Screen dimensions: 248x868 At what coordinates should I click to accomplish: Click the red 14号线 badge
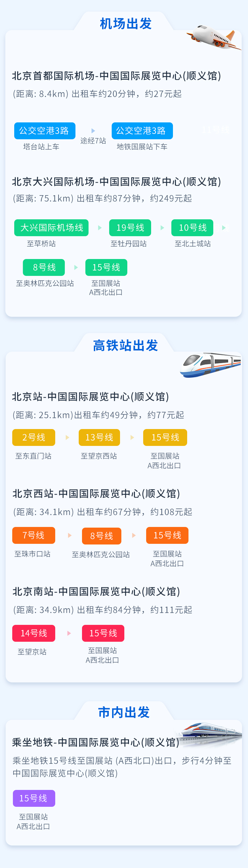34,633
